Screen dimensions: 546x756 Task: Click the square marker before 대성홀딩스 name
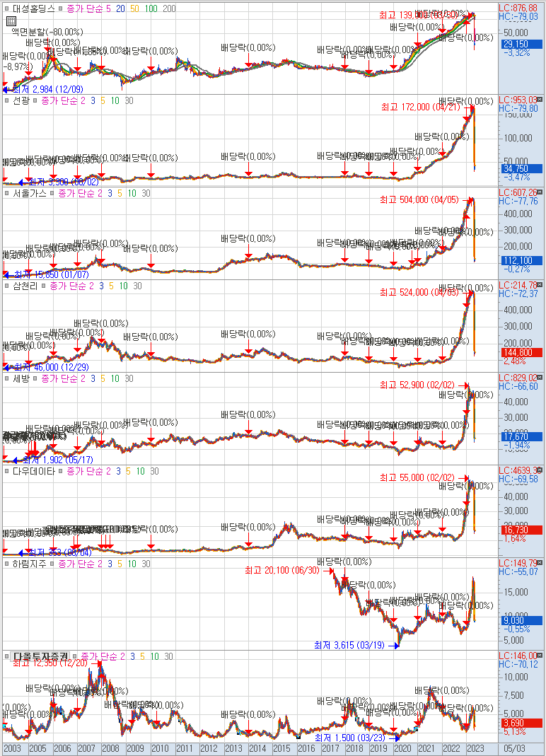pyautogui.click(x=7, y=8)
